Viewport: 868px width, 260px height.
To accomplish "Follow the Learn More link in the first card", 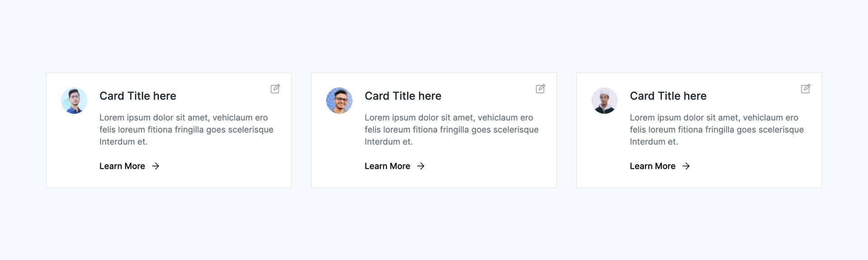I will click(122, 166).
